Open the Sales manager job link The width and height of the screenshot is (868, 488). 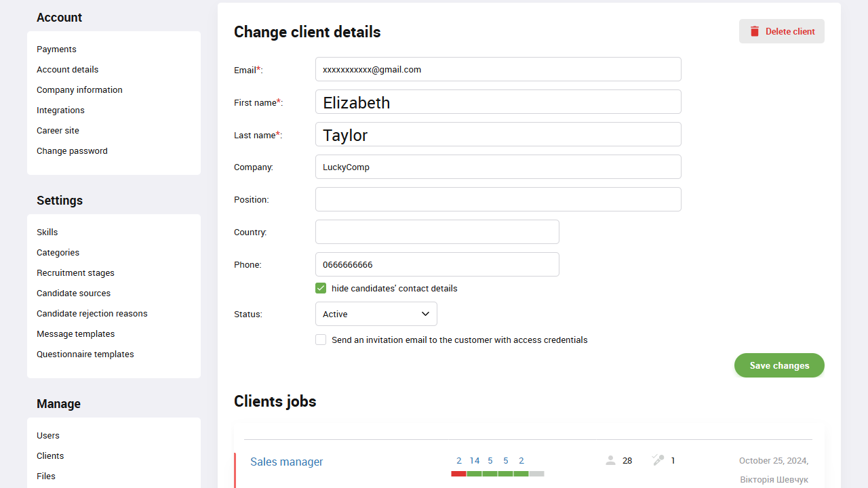pos(286,462)
